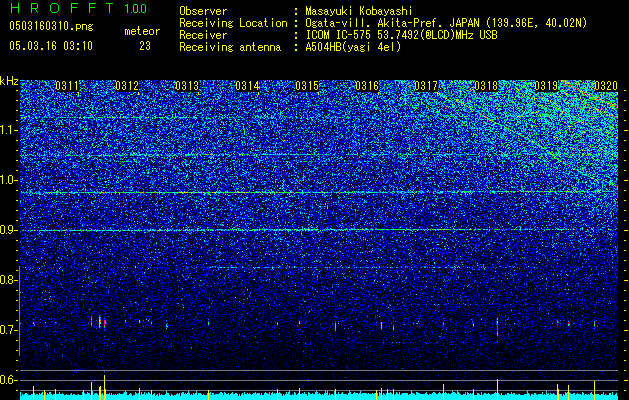Click the 0319 time marker

(x=546, y=86)
